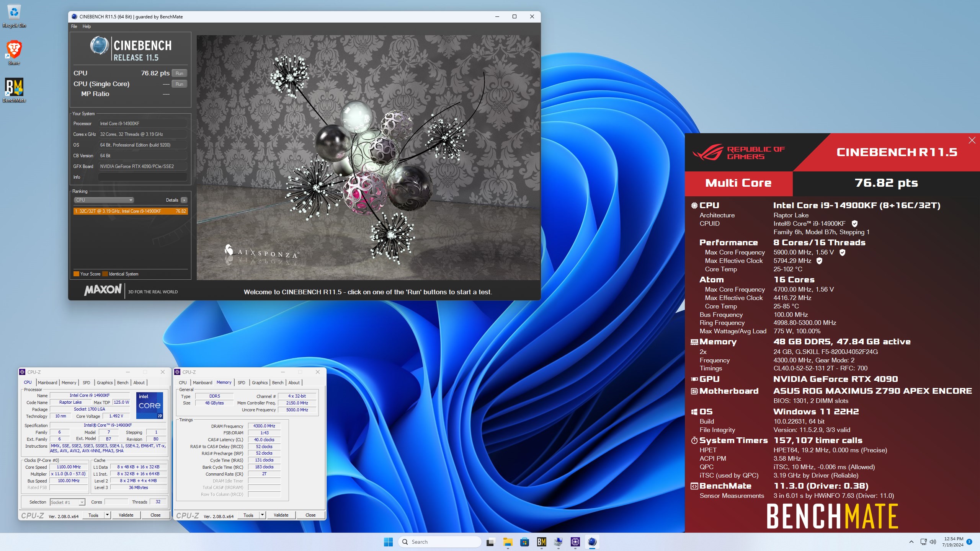Close the BenchMate result overlay panel
This screenshot has height=551, width=980.
pos(972,140)
